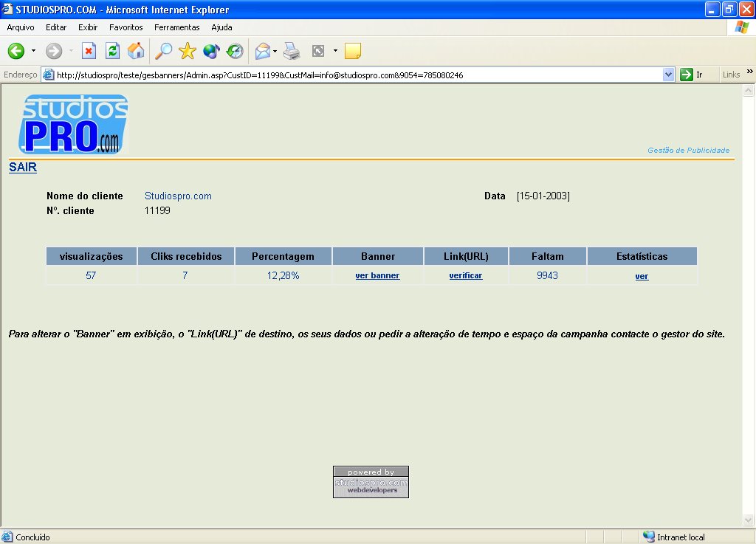Open the address bar dropdown list
Viewport: 756px width, 544px height.
[x=669, y=75]
